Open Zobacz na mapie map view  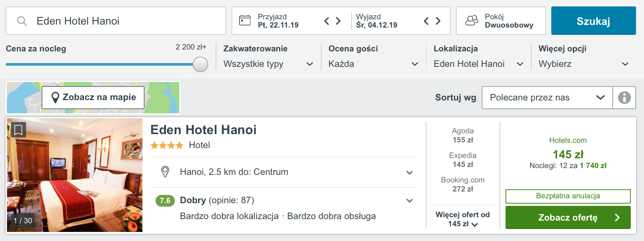[93, 97]
